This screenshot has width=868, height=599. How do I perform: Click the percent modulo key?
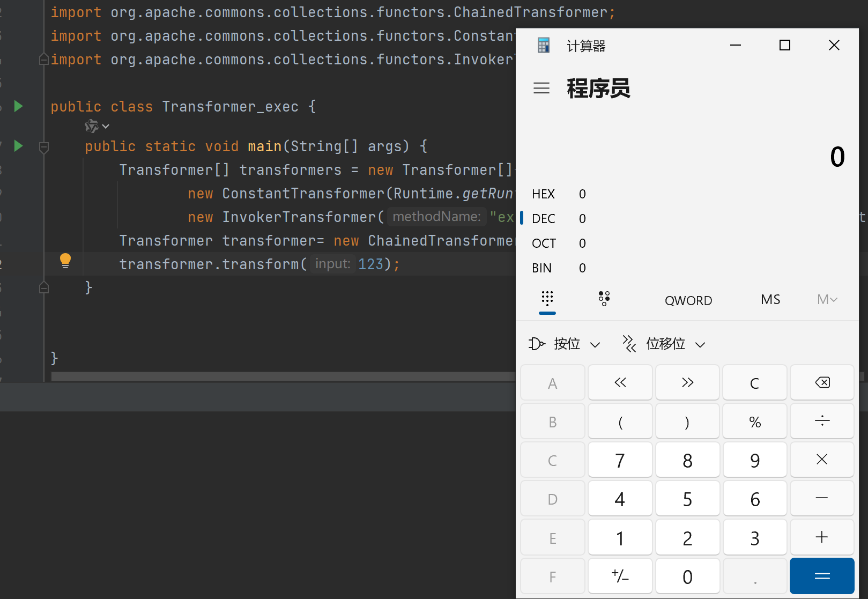coord(755,421)
